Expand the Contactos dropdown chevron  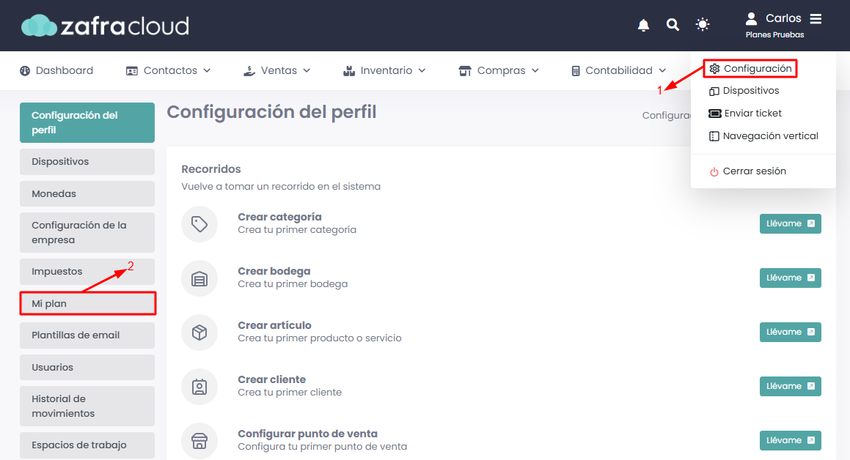pyautogui.click(x=207, y=70)
